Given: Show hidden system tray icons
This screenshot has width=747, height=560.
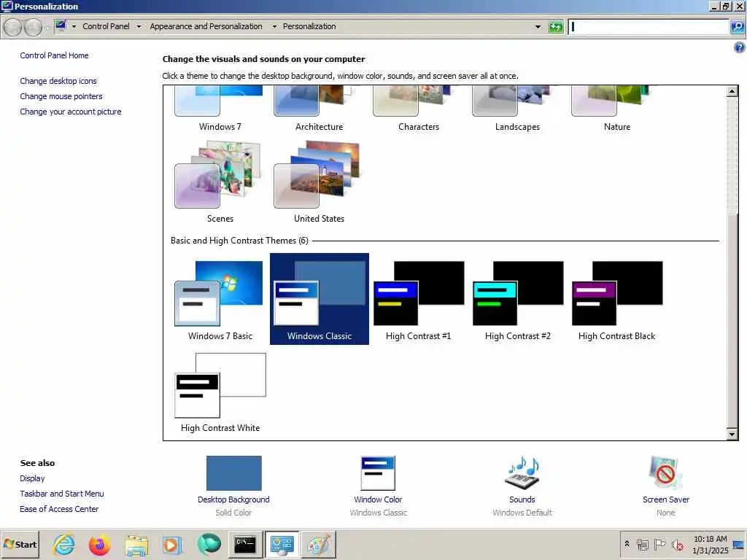Looking at the screenshot, I should tap(627, 544).
